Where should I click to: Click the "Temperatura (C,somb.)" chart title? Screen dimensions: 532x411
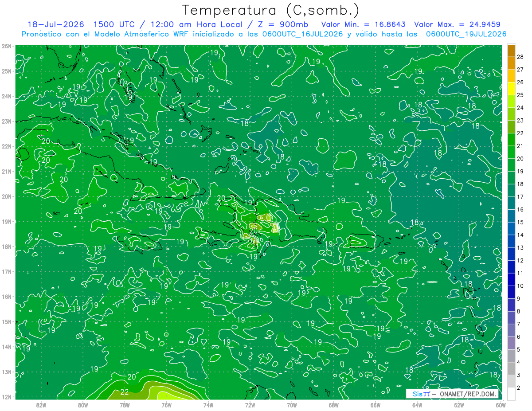tap(271, 11)
